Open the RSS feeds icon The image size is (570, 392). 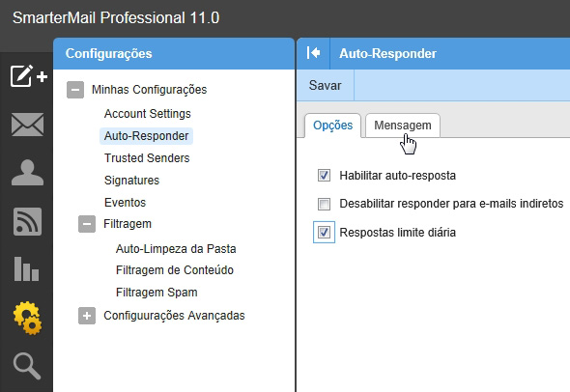point(27,221)
